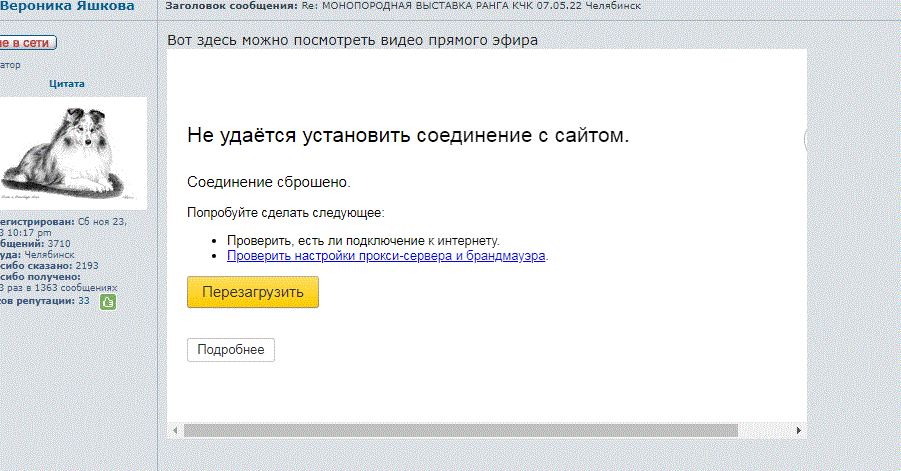
Task: Click the reputation points value 33
Action: click(x=84, y=301)
